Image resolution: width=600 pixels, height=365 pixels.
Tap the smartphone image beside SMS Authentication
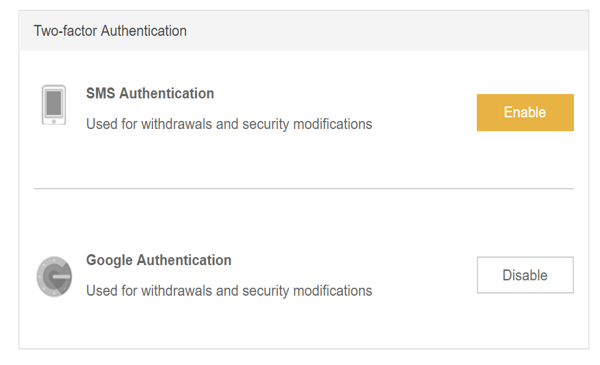(54, 105)
